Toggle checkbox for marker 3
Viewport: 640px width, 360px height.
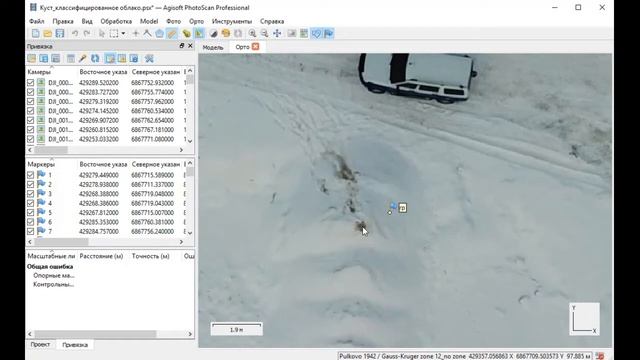[x=31, y=194]
